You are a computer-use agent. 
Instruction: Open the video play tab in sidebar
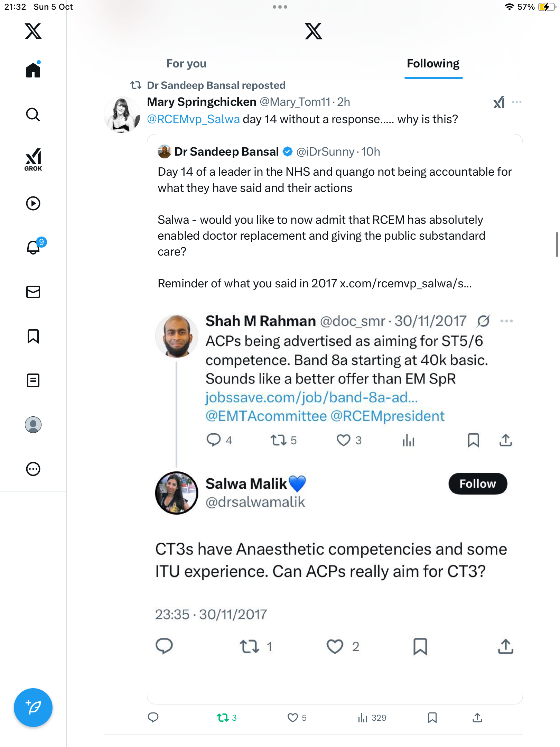click(x=33, y=203)
